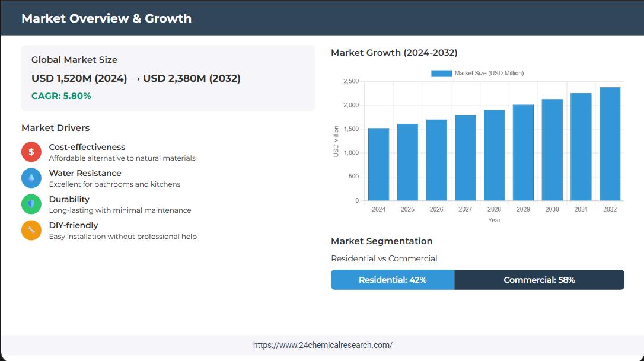Click the 2024 bar in chart
Screen dimensions: 644x361
click(x=378, y=165)
